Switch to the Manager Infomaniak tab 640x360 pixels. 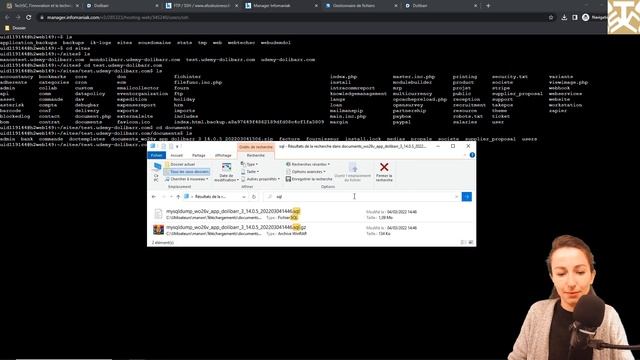point(281,6)
